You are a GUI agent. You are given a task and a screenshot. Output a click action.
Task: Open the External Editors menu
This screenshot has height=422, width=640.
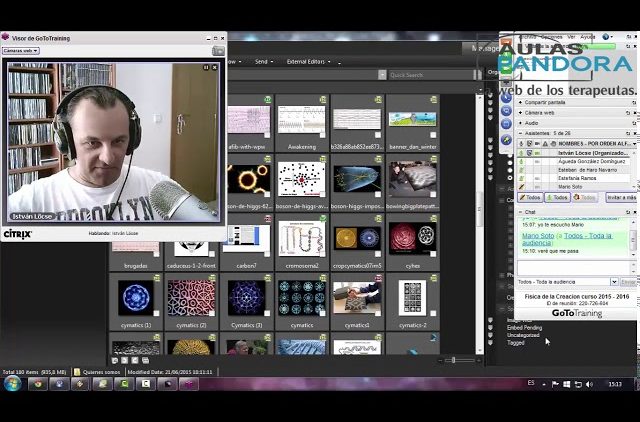pos(309,62)
